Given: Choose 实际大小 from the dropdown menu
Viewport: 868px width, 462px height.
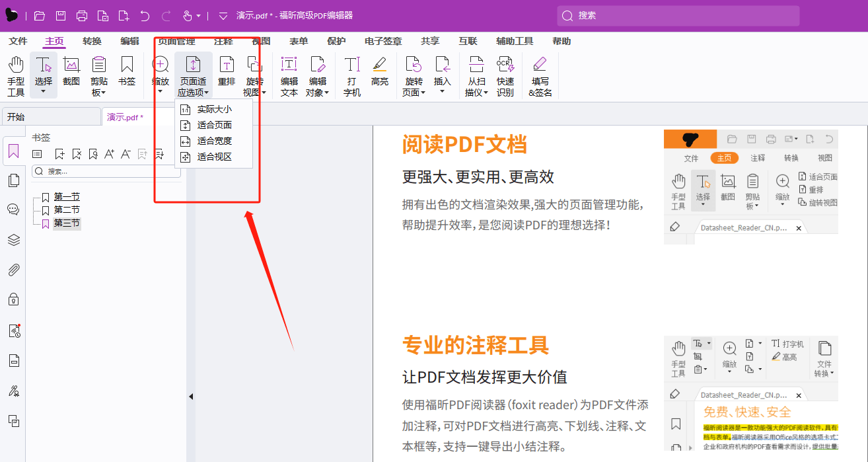Looking at the screenshot, I should tap(213, 109).
